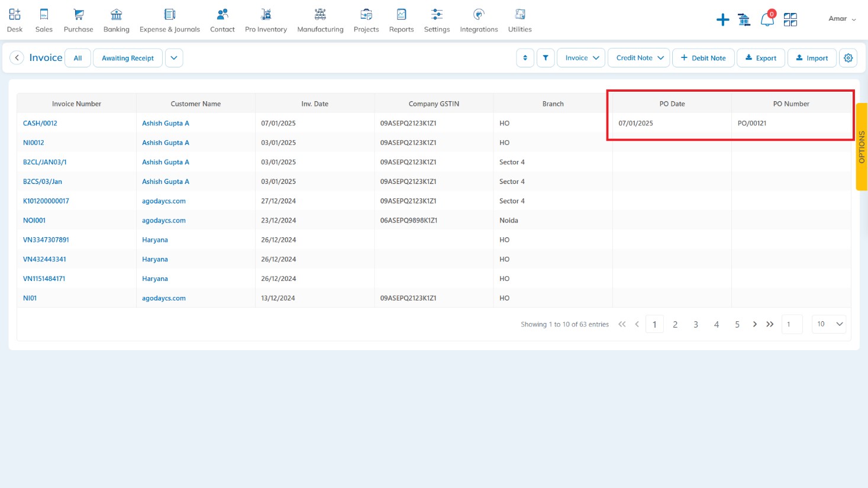
Task: Go back using the arrow beside Invoice
Action: pos(17,57)
